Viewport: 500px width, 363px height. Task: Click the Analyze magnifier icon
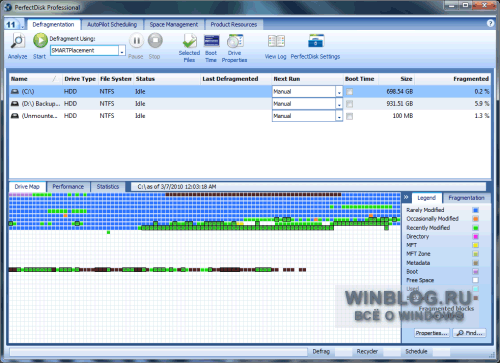point(18,41)
